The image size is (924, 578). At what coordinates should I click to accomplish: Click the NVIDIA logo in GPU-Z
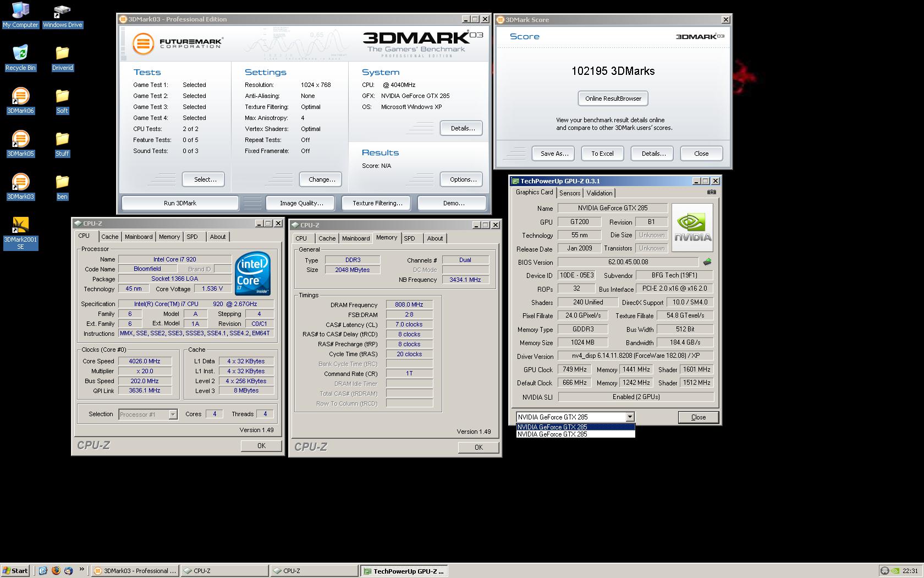pos(692,227)
